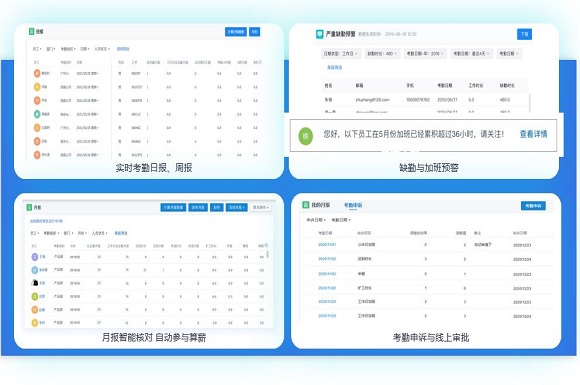Click 姓名 column header in warning table

coord(328,85)
